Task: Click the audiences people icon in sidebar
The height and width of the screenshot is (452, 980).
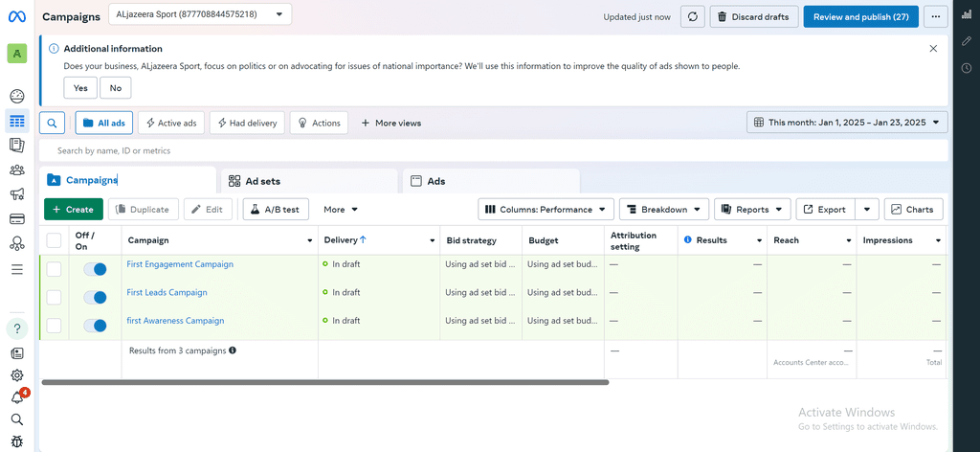Action: click(17, 170)
